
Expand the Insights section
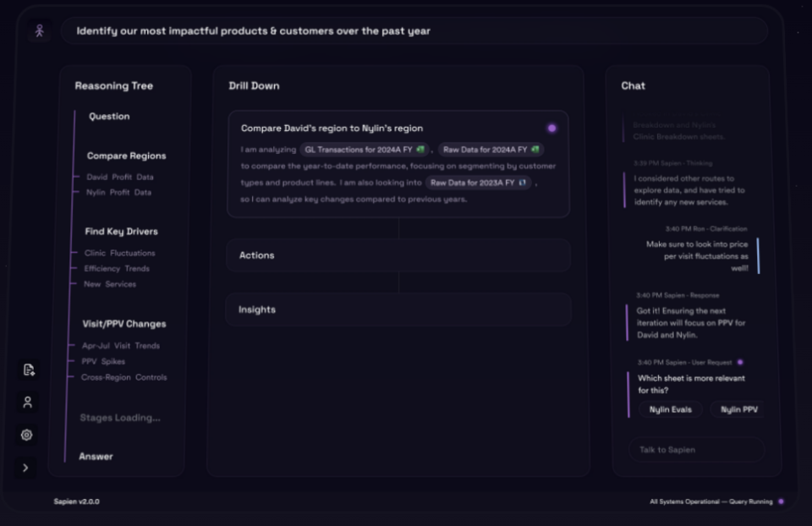coord(398,310)
